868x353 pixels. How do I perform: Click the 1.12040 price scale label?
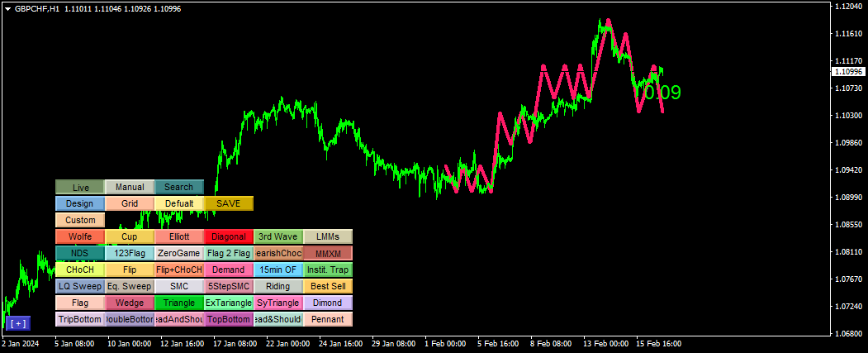tap(848, 6)
